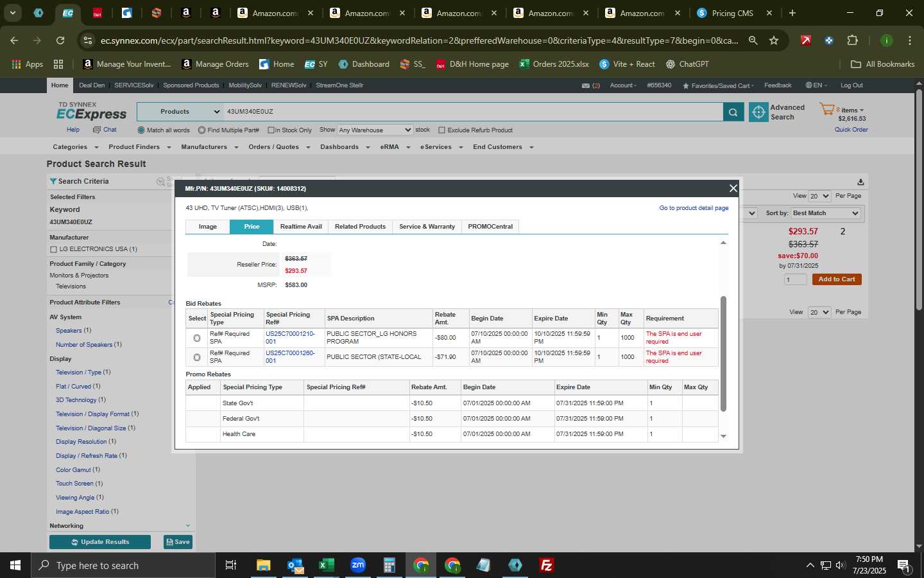This screenshot has width=924, height=578.
Task: Expand Manufacturers menu
Action: [x=209, y=147]
